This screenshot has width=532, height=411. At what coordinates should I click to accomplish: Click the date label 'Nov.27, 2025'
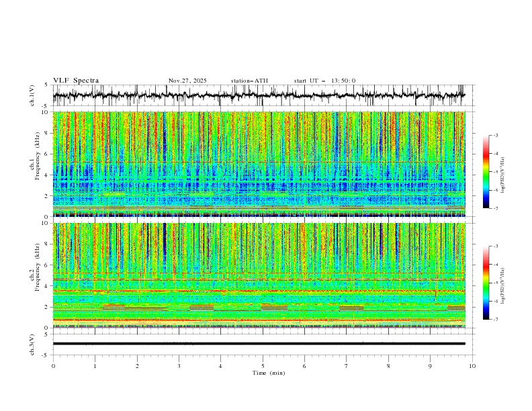[x=187, y=81]
